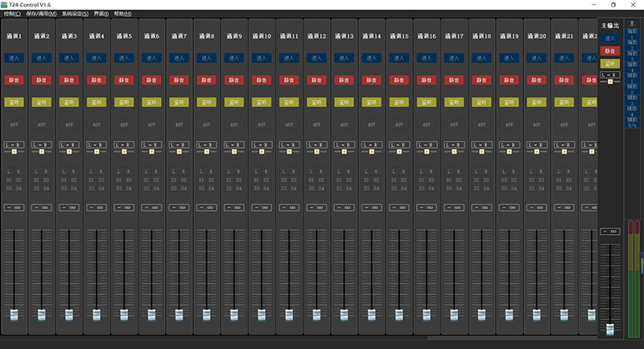Enable 监听 monitoring on 通道5

coord(124,102)
